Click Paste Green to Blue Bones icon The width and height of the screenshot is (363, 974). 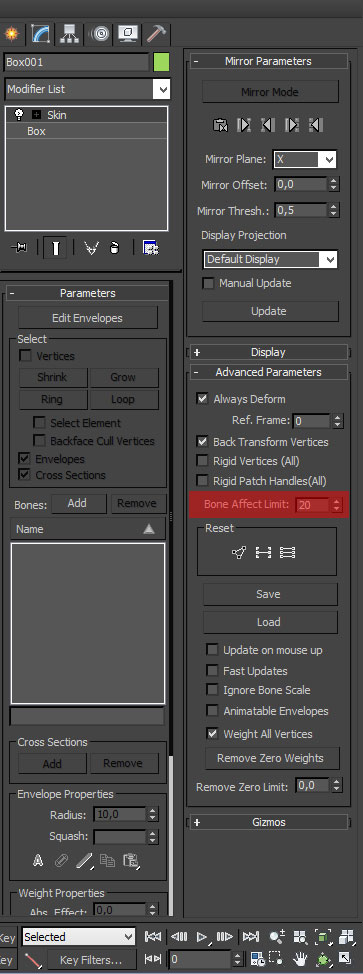point(244,125)
